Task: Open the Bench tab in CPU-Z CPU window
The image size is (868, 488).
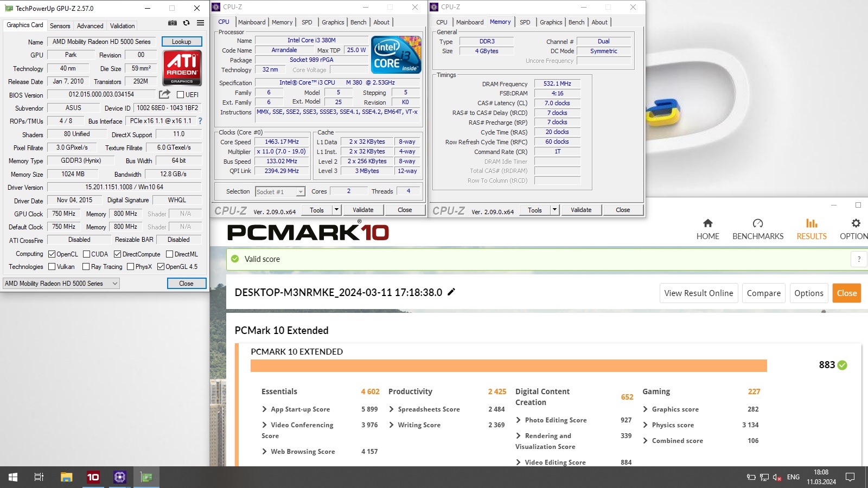Action: (x=358, y=22)
